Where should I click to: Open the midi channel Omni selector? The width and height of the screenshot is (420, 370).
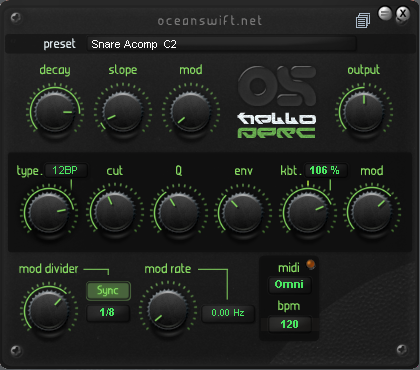tap(289, 284)
